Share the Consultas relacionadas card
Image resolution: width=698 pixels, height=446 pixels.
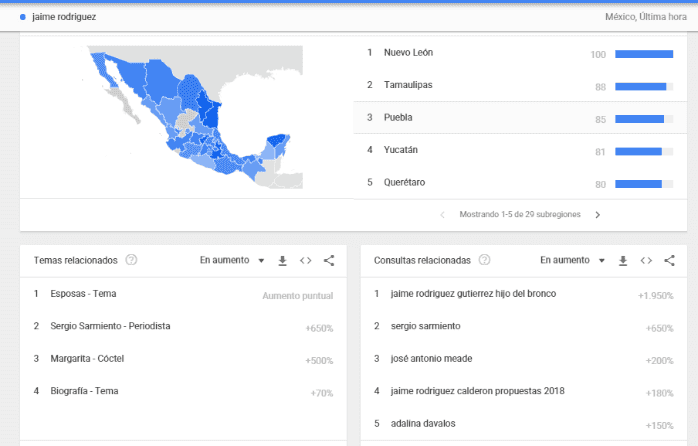click(670, 261)
